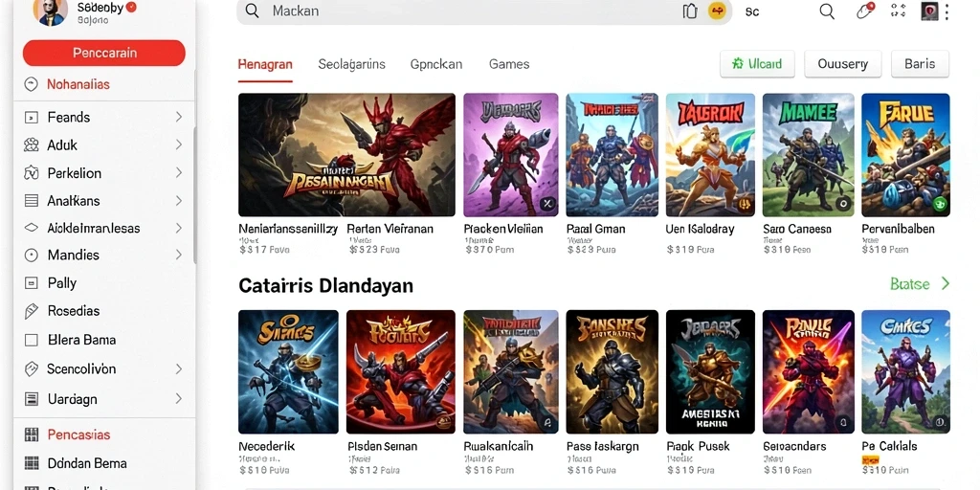
Task: Open the three-dot overflow menu
Action: coord(947,11)
